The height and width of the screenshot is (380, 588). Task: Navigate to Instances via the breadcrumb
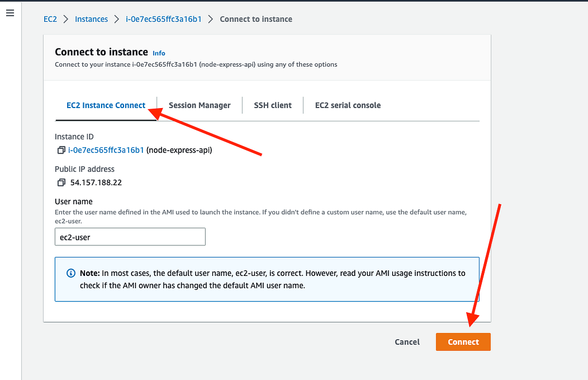point(91,19)
